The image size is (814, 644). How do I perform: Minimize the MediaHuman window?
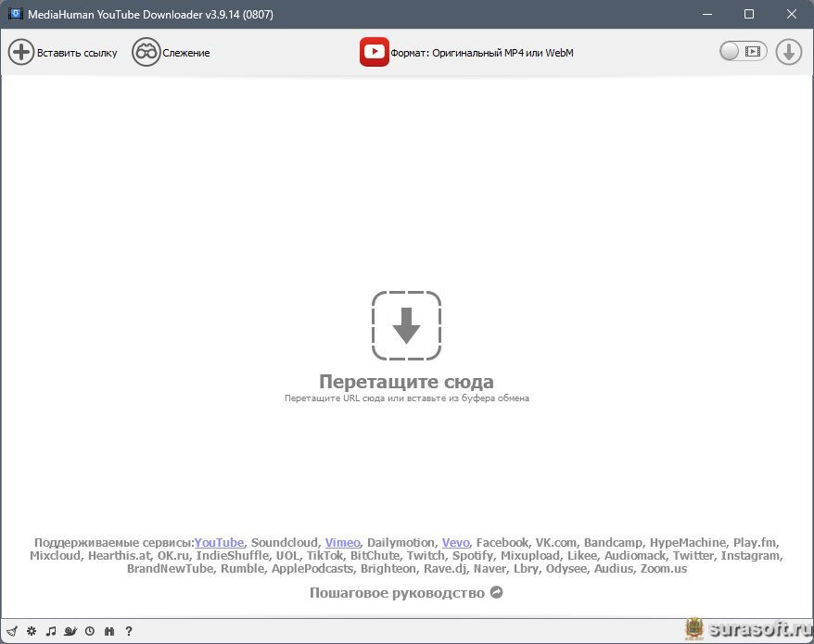tap(707, 14)
